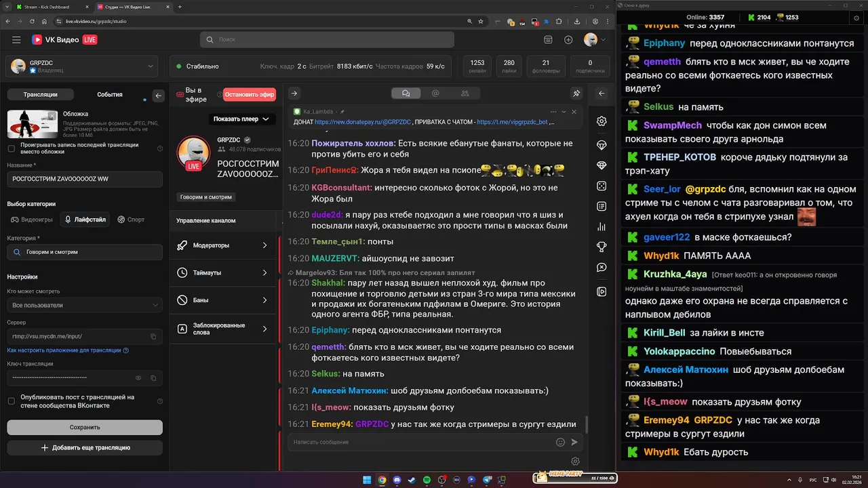Click the chat scrollbar

[x=587, y=424]
